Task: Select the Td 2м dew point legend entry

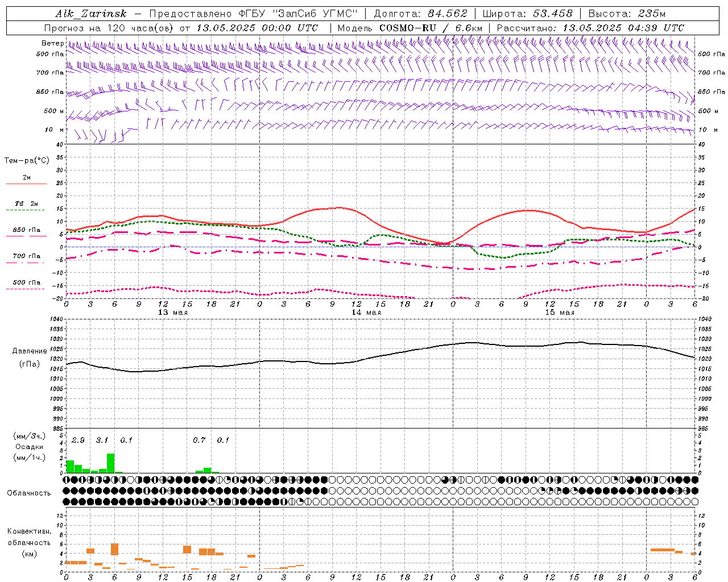Action: 27,203
